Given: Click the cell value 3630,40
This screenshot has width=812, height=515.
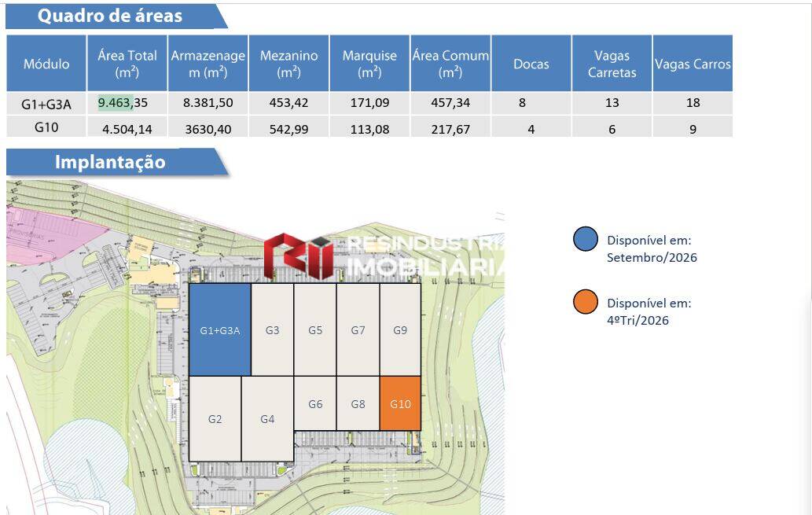Looking at the screenshot, I should click(208, 129).
